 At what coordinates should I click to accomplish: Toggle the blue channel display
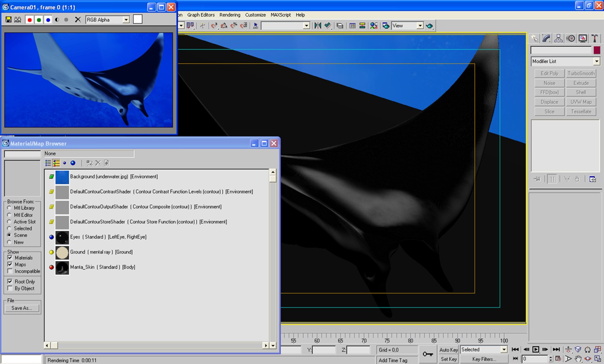click(48, 20)
